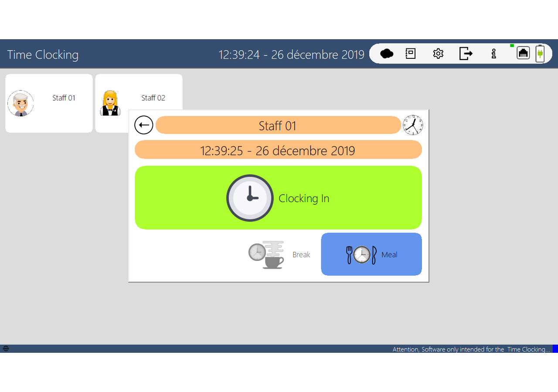Toggle the Break status option
The image size is (558, 392).
tap(279, 254)
